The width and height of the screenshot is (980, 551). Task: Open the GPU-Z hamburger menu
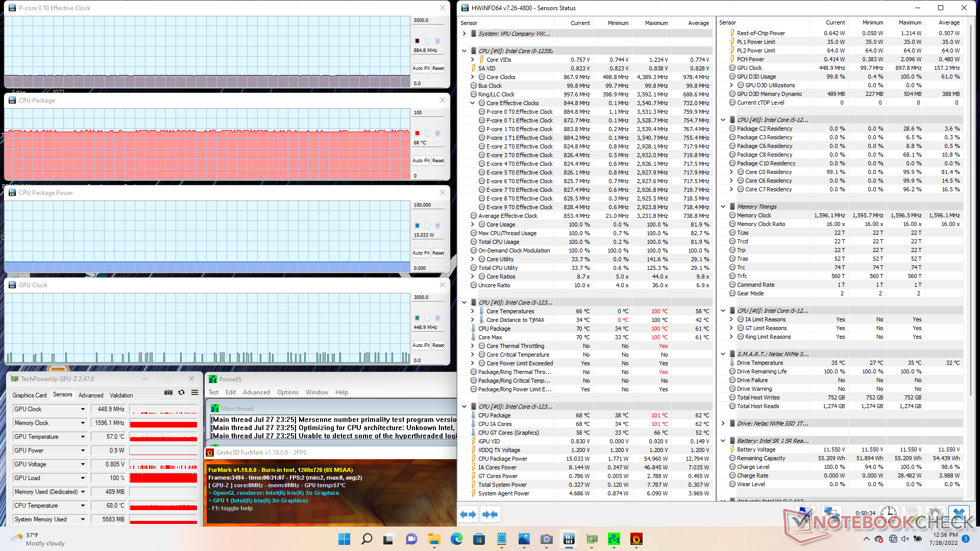194,392
